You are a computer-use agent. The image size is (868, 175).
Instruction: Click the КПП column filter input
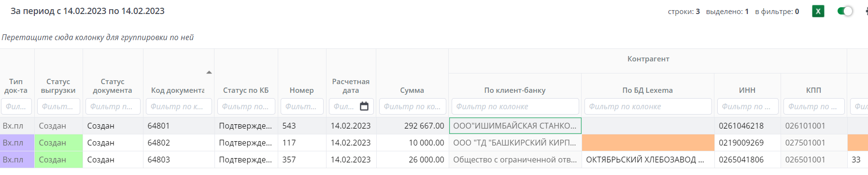[814, 106]
